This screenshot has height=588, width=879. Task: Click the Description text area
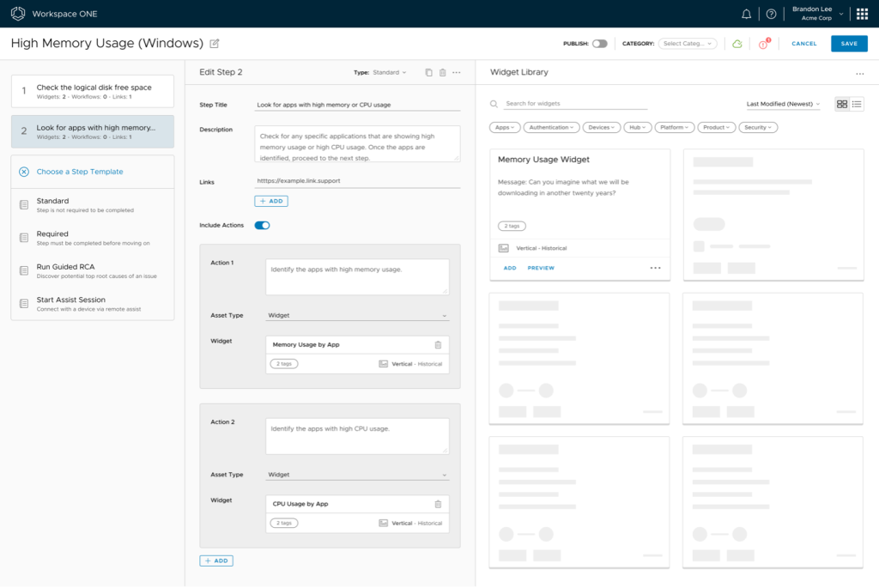pyautogui.click(x=357, y=144)
